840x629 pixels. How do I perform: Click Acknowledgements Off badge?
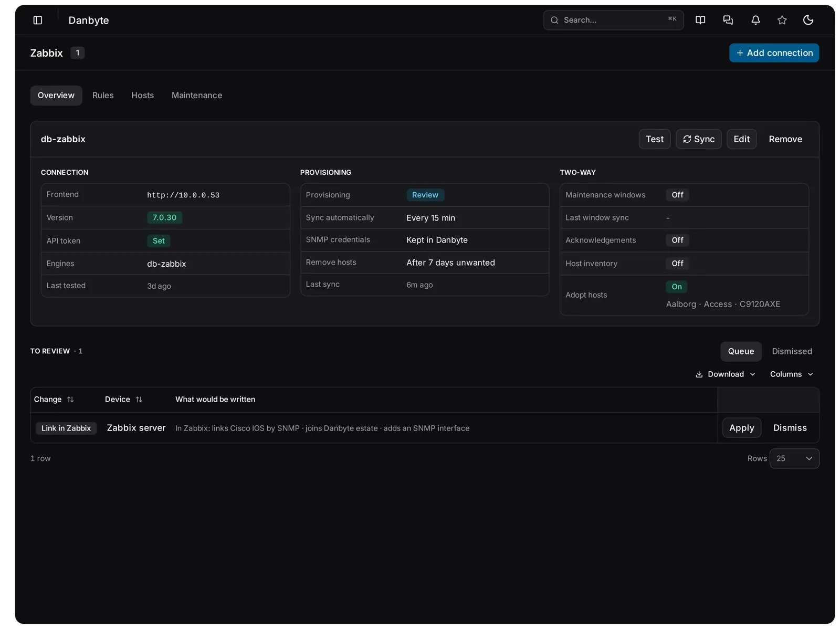click(678, 240)
